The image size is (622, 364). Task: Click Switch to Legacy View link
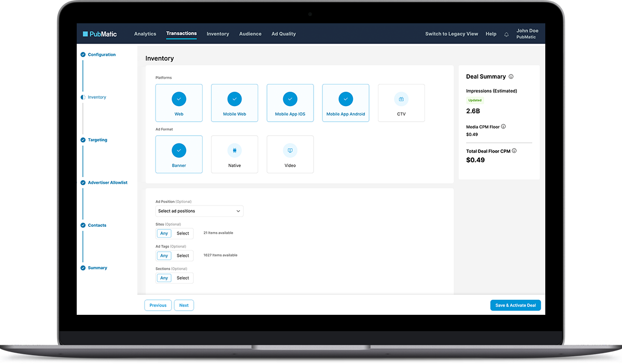click(x=451, y=34)
